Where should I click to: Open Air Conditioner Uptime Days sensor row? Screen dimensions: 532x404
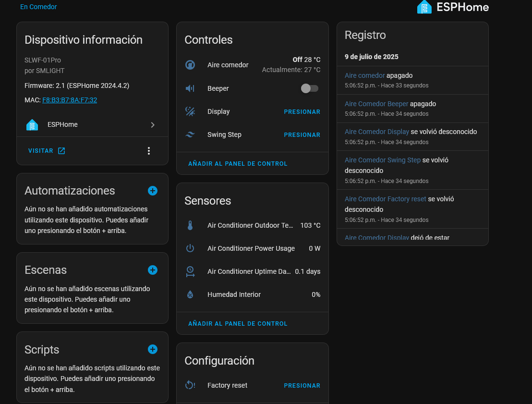coord(253,271)
